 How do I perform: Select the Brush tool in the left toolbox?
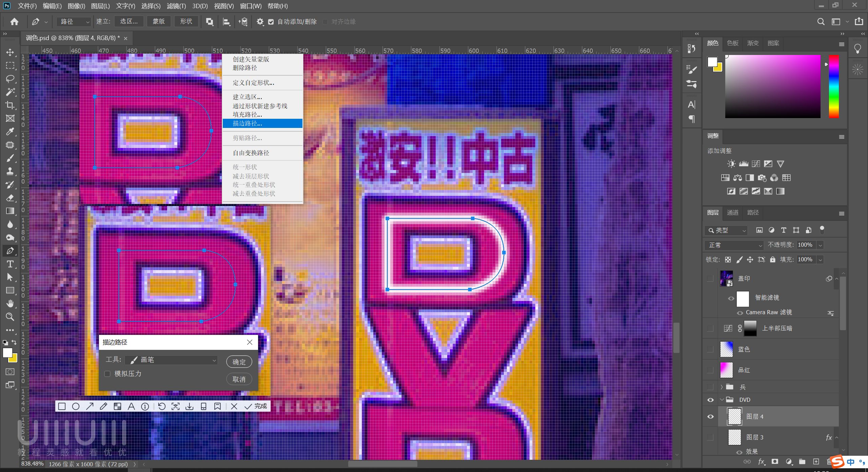10,158
